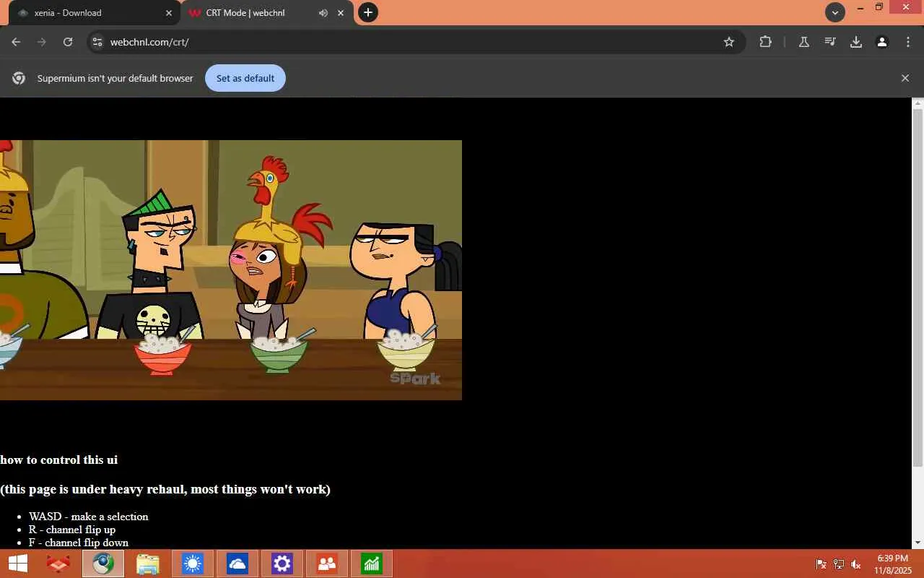Image resolution: width=924 pixels, height=578 pixels.
Task: Click the cartoon video player
Action: click(231, 270)
